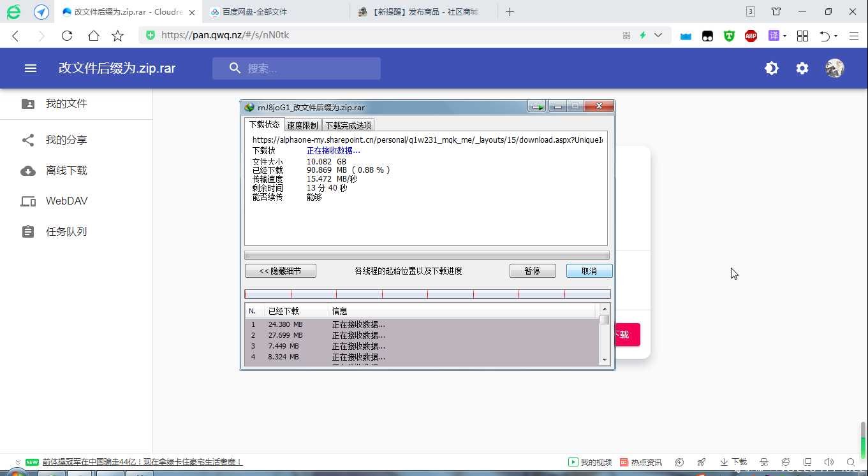
Task: Click the blue navigation compass icon
Action: 41,11
